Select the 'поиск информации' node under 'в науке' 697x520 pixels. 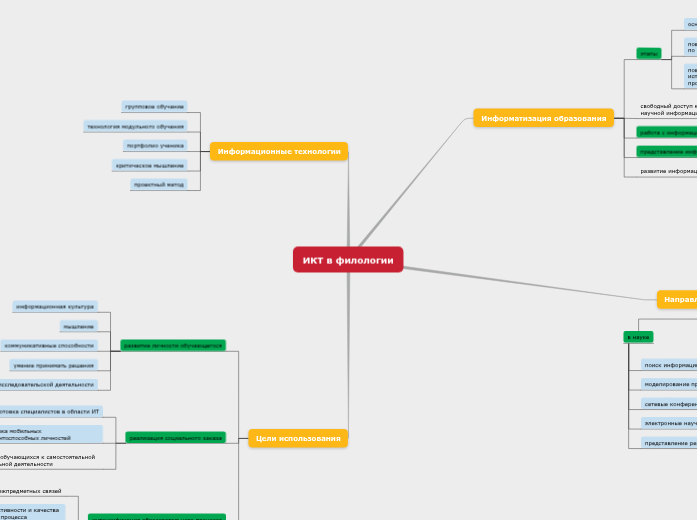click(669, 365)
